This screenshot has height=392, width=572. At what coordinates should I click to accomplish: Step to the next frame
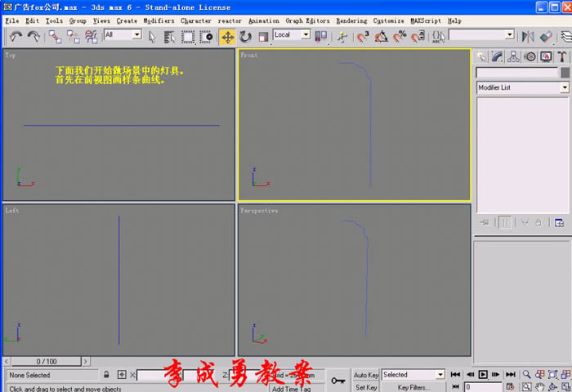pos(495,375)
